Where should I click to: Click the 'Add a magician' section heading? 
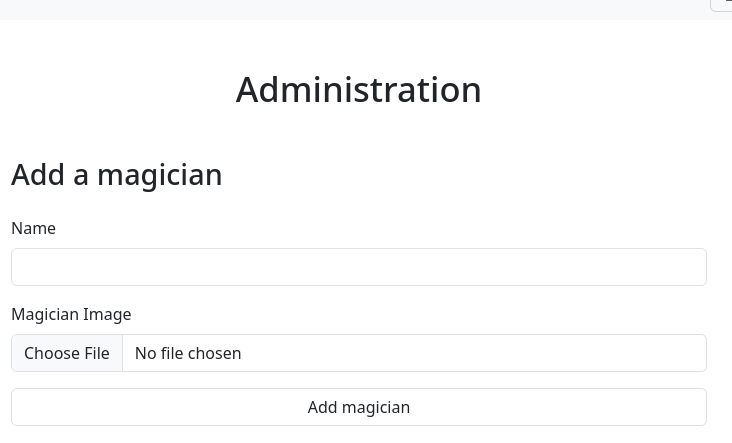(x=116, y=175)
